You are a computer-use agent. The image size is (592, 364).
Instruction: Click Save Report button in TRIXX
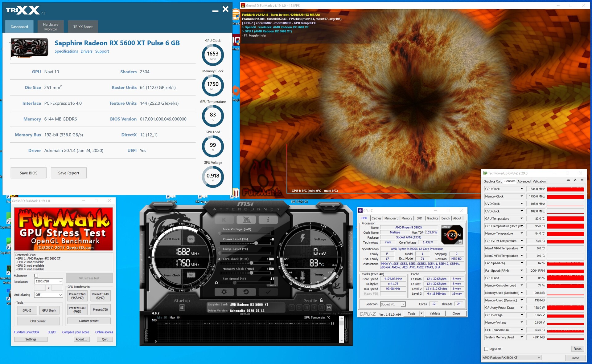(x=69, y=173)
